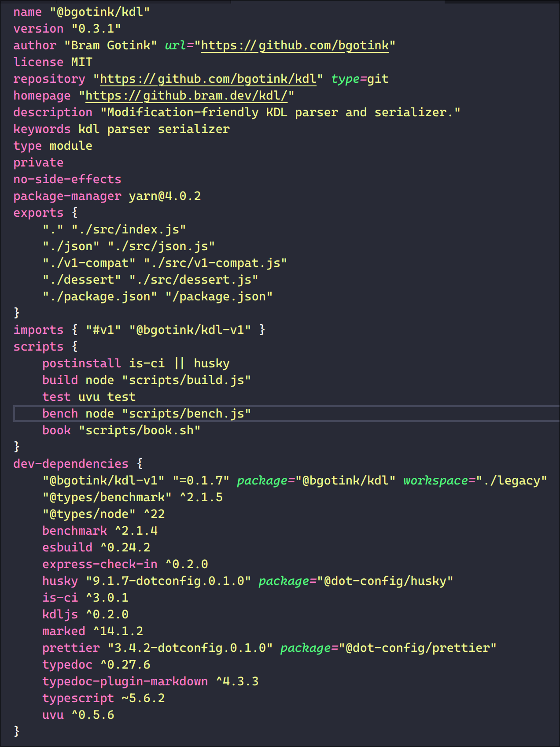This screenshot has height=747, width=560.
Task: Click the MIT license value
Action: pos(82,62)
